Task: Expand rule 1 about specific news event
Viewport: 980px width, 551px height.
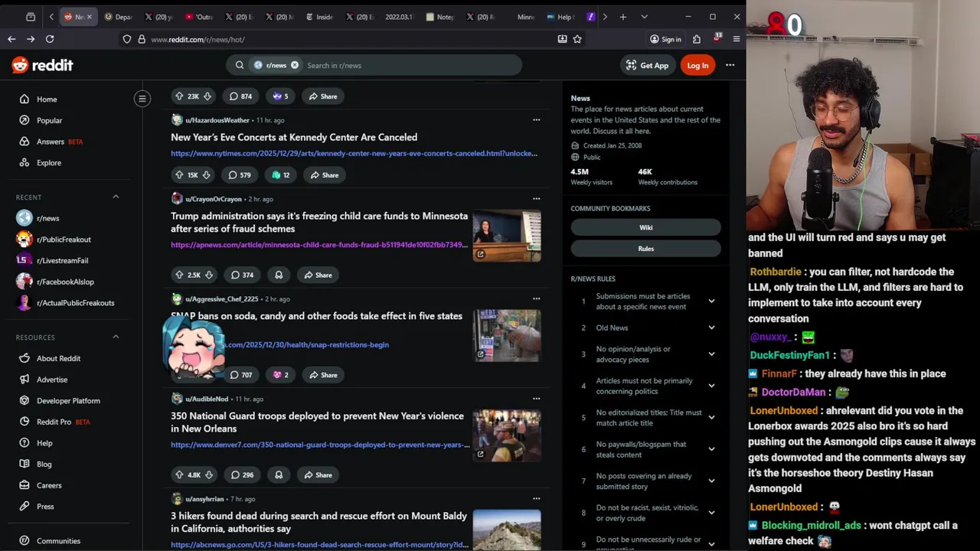Action: pos(711,302)
